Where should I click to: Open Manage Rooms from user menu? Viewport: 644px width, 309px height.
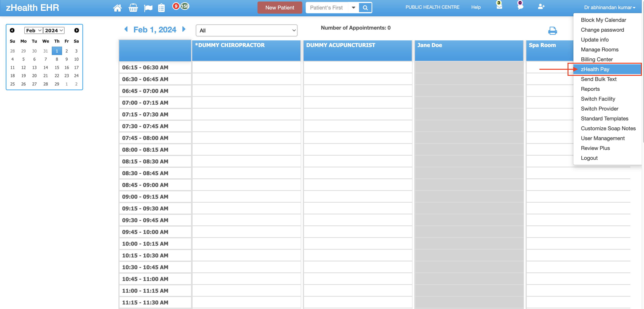point(599,50)
